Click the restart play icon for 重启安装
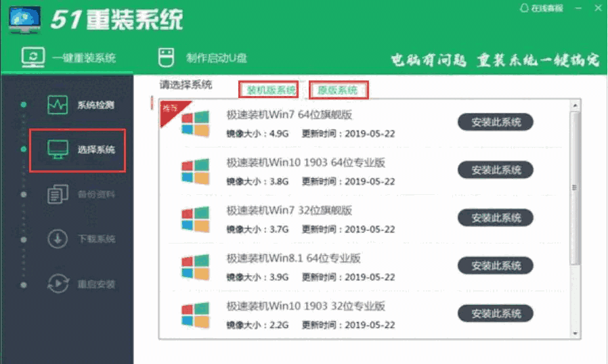 (58, 283)
